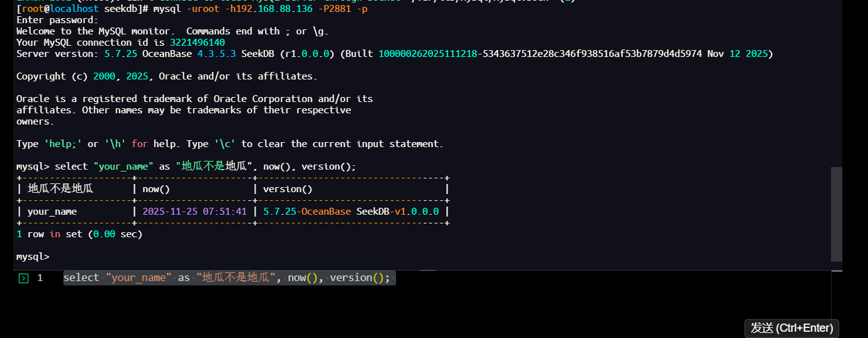Click the 5.7.25-OceanBase SeekDB version result cell
Image resolution: width=868 pixels, height=338 pixels.
pyautogui.click(x=351, y=212)
